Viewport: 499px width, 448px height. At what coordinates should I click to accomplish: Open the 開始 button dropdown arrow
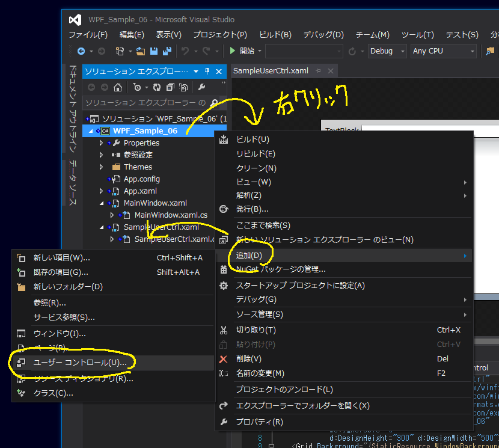point(260,51)
